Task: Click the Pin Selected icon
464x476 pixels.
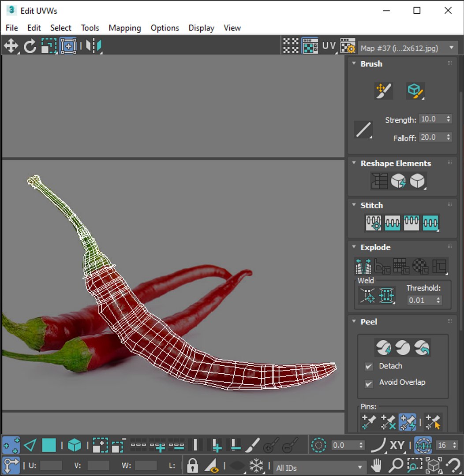Action: pyautogui.click(x=369, y=422)
